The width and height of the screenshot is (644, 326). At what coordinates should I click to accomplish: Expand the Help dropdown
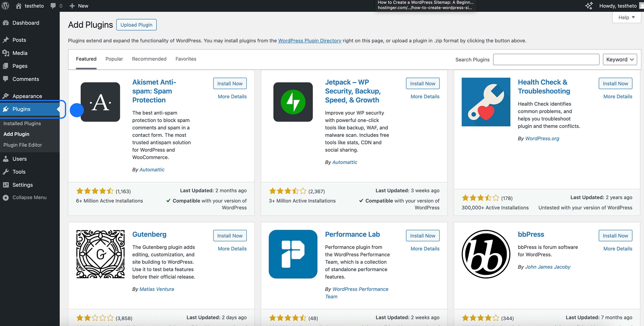[x=626, y=17]
